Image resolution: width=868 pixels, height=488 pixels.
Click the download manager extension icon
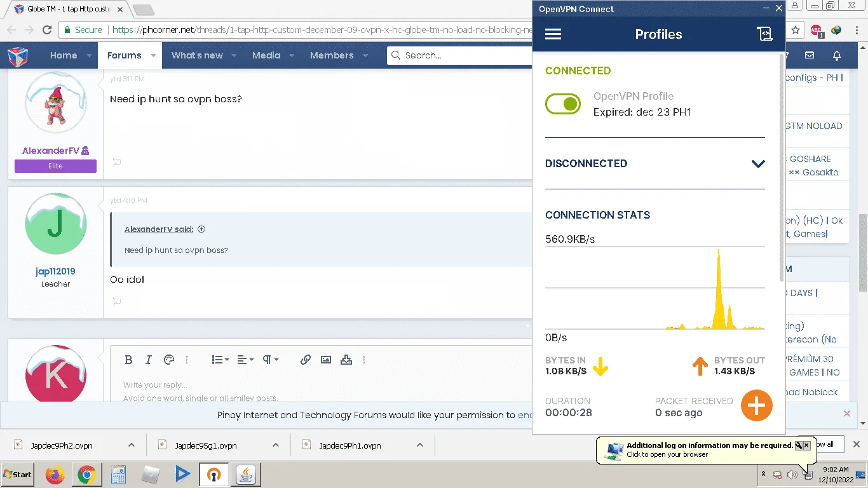[x=837, y=30]
